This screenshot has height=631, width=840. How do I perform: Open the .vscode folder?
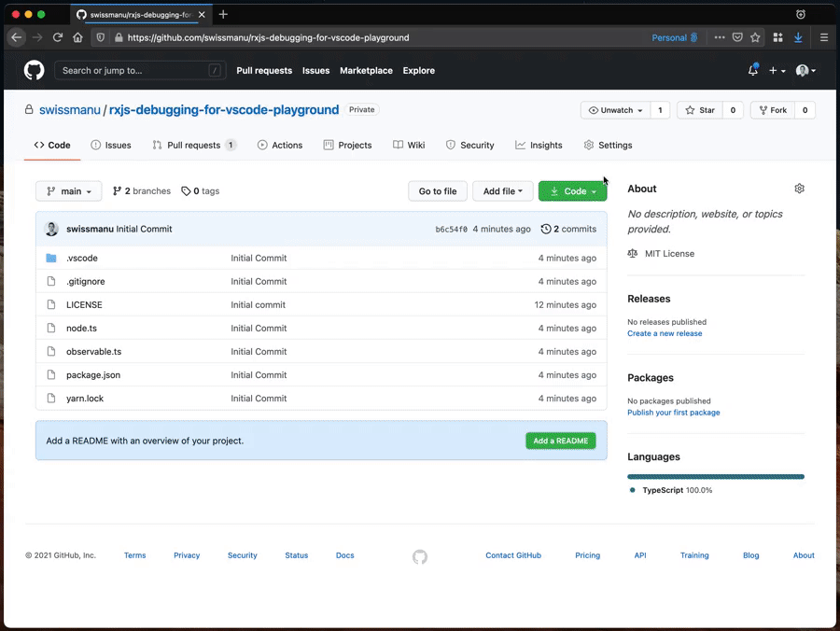point(82,258)
